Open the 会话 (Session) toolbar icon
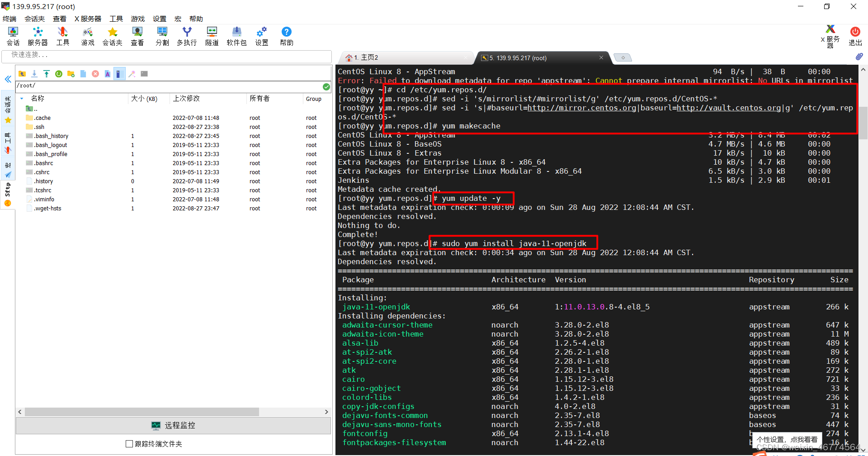The width and height of the screenshot is (868, 456). coord(13,36)
